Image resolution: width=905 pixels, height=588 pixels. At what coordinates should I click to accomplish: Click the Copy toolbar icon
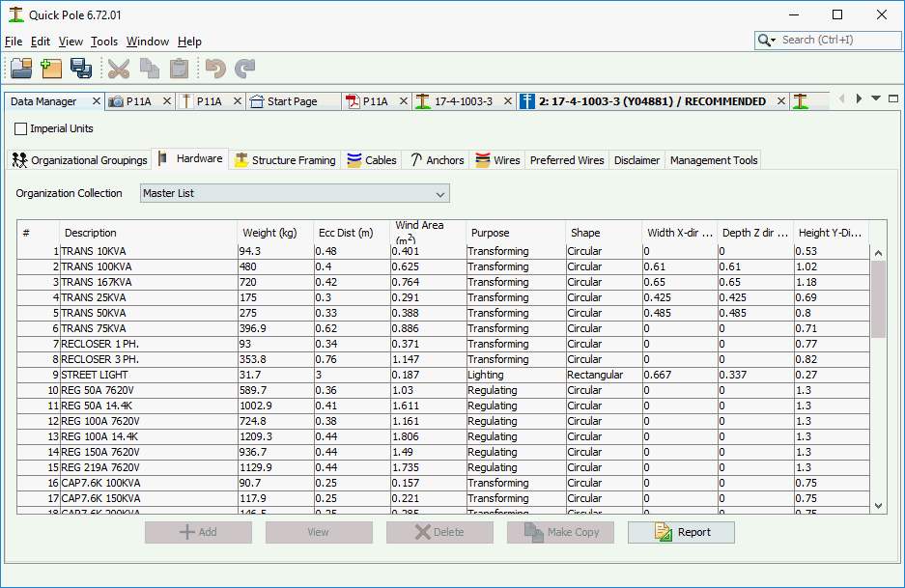pos(150,69)
